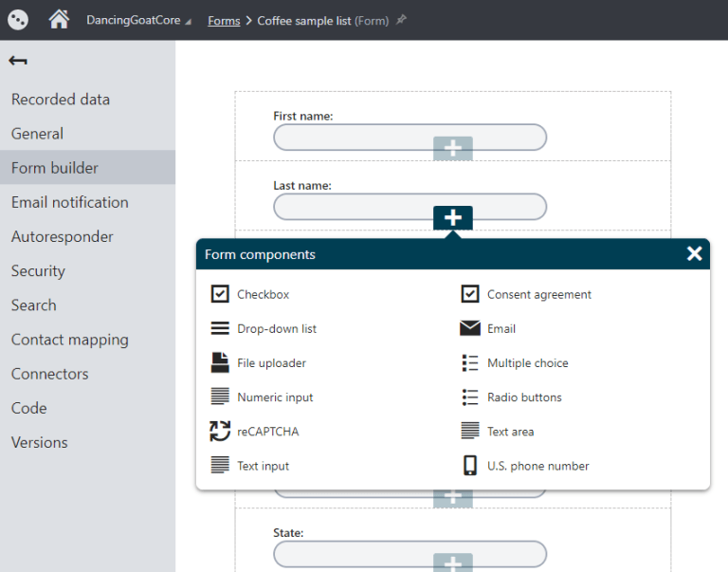Select the Consent agreement component icon
Viewport: 728px width, 572px height.
coord(470,294)
